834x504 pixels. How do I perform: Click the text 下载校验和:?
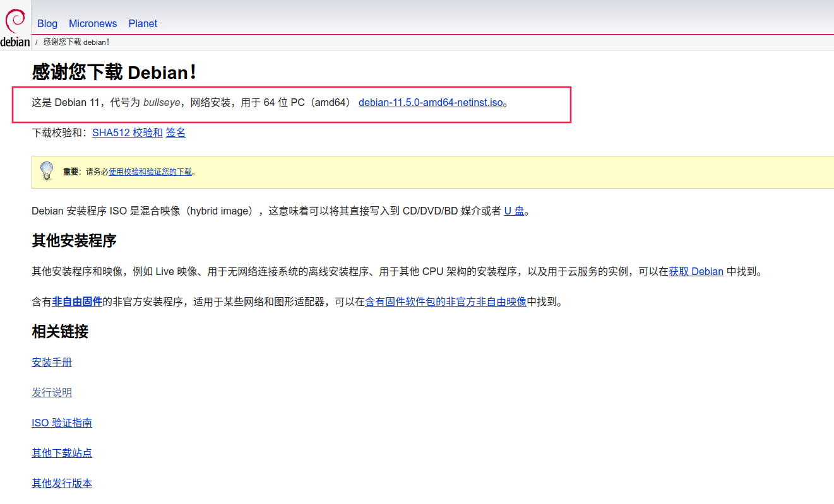pos(60,132)
